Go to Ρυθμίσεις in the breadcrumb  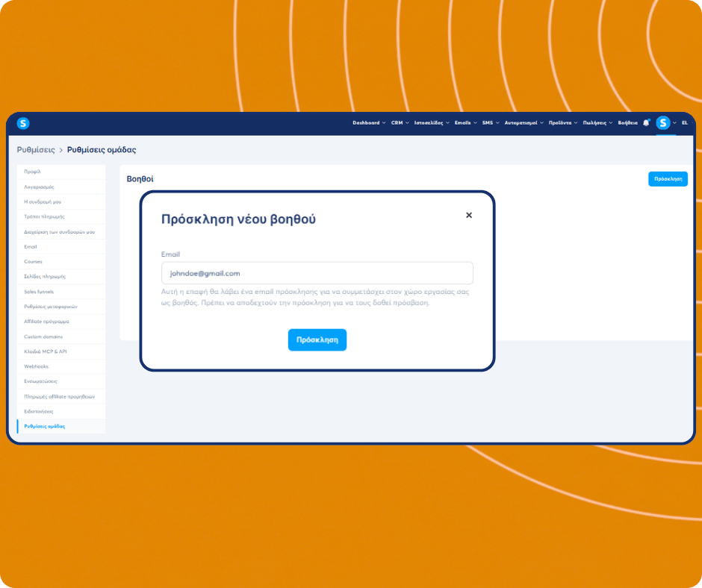click(x=36, y=150)
